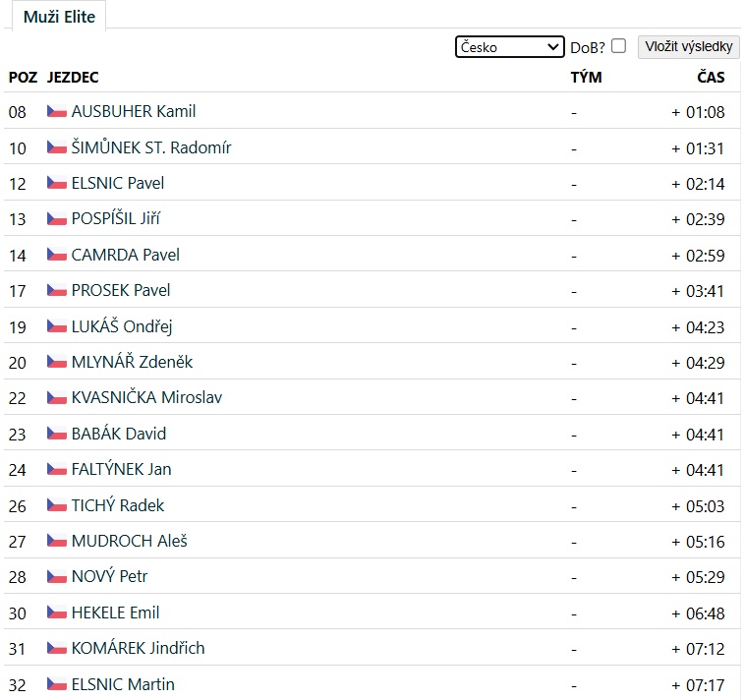
Task: Open rider MLYNÁŘ Zdeněk link
Action: [132, 362]
